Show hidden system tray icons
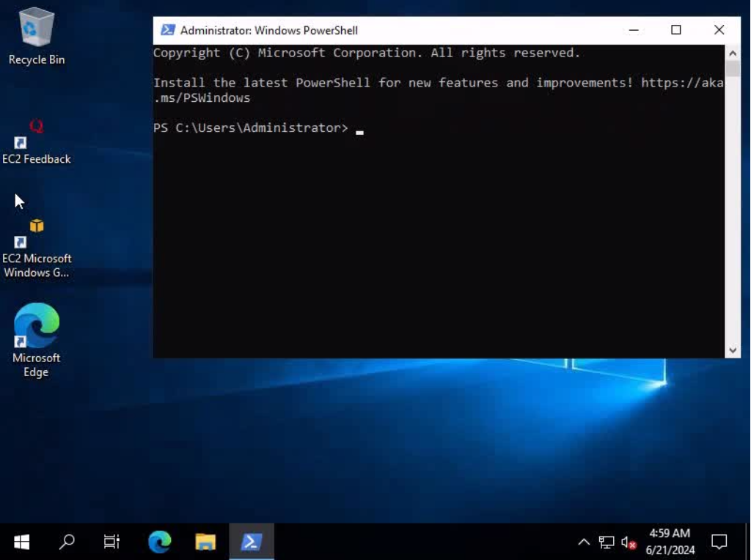Screen dimensions: 751x560 584,542
